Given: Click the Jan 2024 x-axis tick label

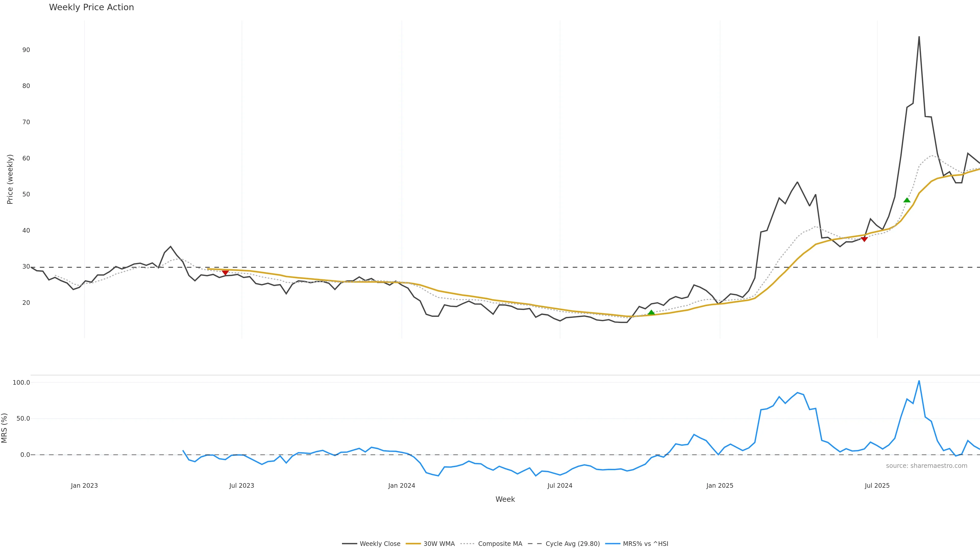Looking at the screenshot, I should (401, 486).
